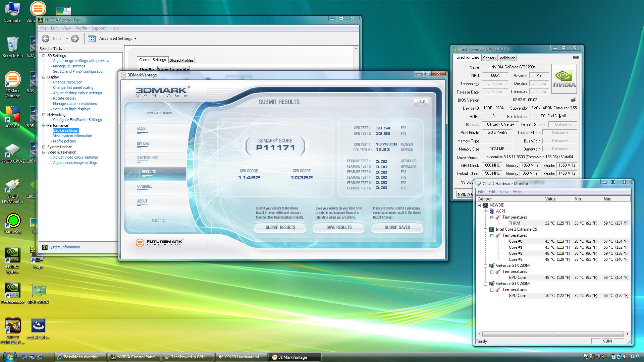Image resolution: width=644 pixels, height=362 pixels.
Task: Switch to TechPowerUp GPU taskbar button
Action: coord(188,357)
